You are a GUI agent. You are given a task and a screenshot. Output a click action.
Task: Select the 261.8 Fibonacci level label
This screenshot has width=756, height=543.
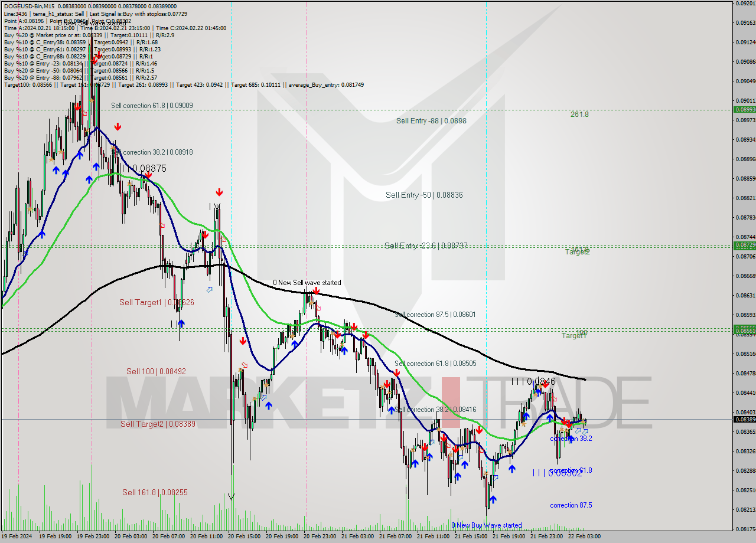tap(579, 115)
